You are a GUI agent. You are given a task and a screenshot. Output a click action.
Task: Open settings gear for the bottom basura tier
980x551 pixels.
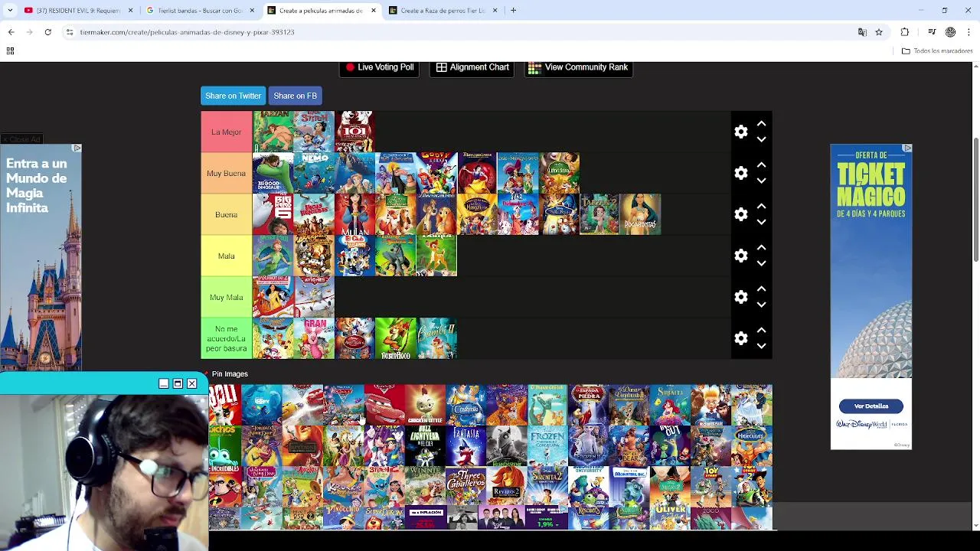740,338
